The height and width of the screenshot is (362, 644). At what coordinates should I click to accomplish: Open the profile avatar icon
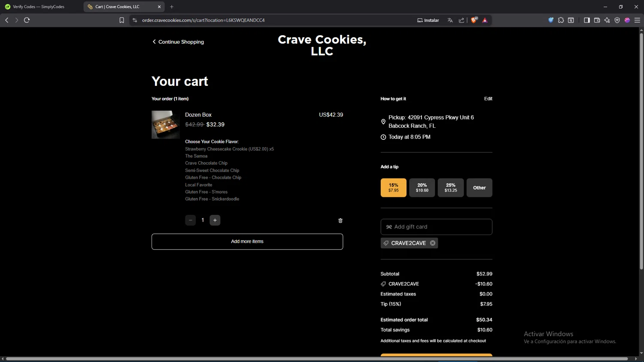627,20
